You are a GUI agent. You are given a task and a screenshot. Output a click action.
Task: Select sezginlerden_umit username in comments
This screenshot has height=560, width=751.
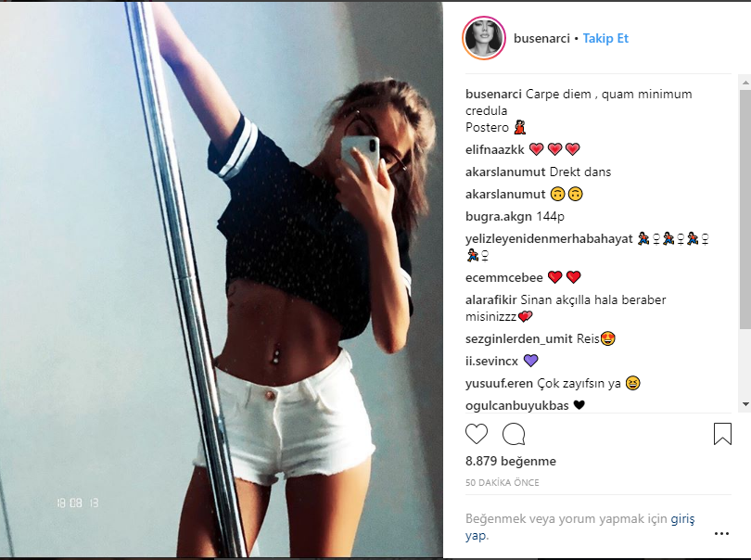(519, 338)
